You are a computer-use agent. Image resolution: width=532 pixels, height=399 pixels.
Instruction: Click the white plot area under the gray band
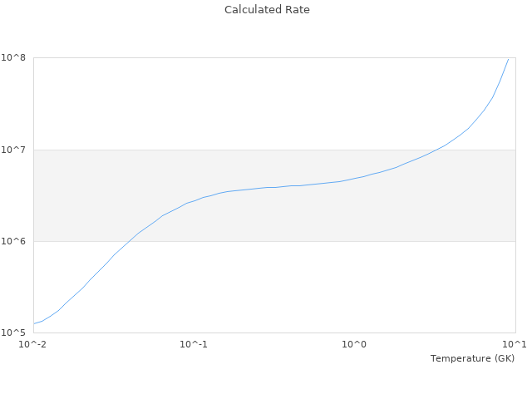tap(332, 291)
